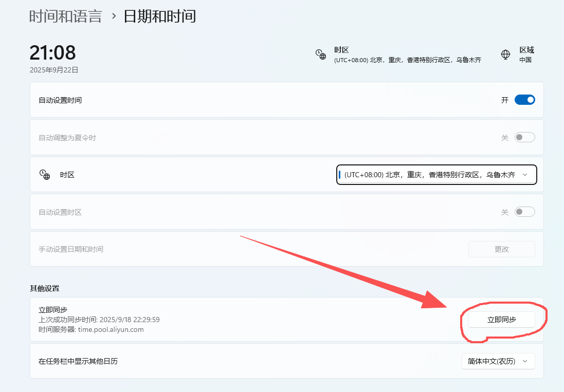Click the clock icon in the 时区 row
564x392 pixels.
pyautogui.click(x=45, y=175)
